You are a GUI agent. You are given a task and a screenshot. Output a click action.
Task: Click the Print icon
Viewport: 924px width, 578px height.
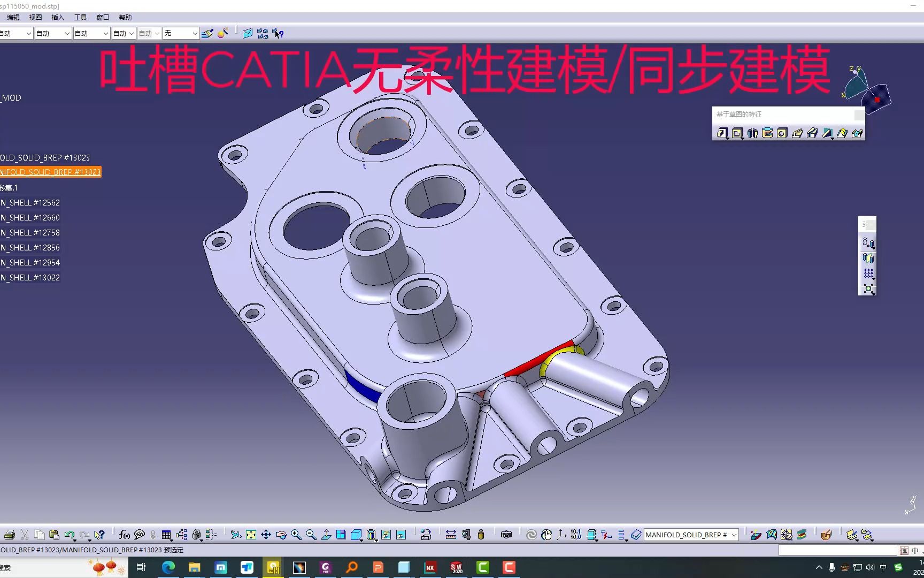pos(9,535)
